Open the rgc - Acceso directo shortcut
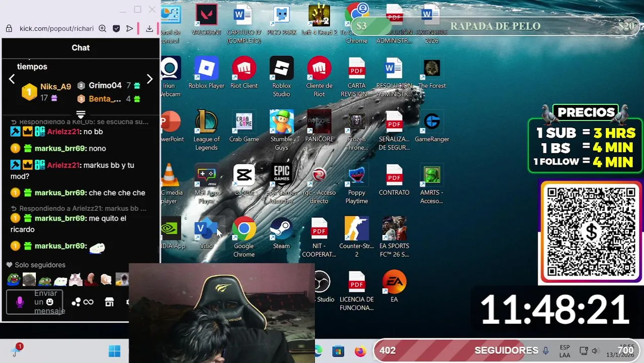Screen dimensions: 644x363 (319, 185)
